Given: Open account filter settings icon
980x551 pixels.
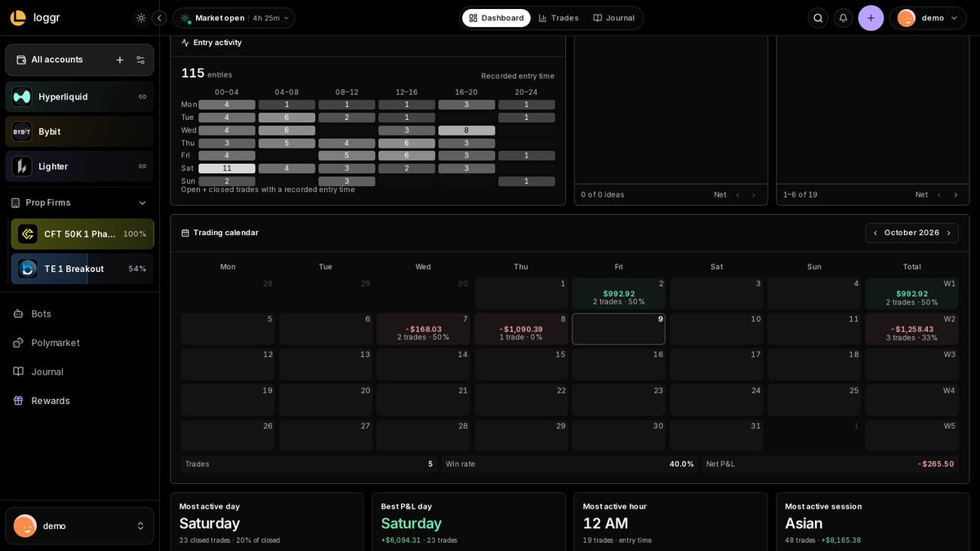Looking at the screenshot, I should tap(140, 60).
